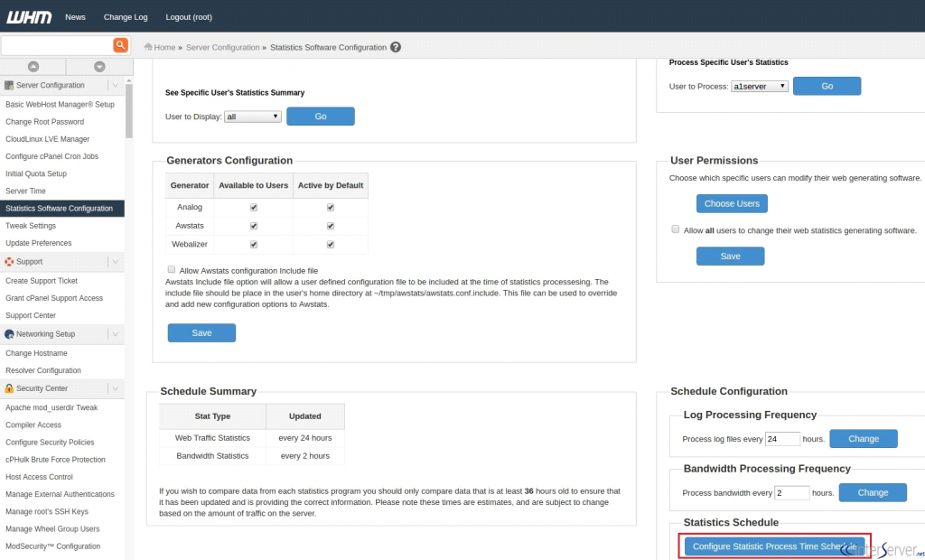Click the orange search magnifier icon

[x=120, y=45]
